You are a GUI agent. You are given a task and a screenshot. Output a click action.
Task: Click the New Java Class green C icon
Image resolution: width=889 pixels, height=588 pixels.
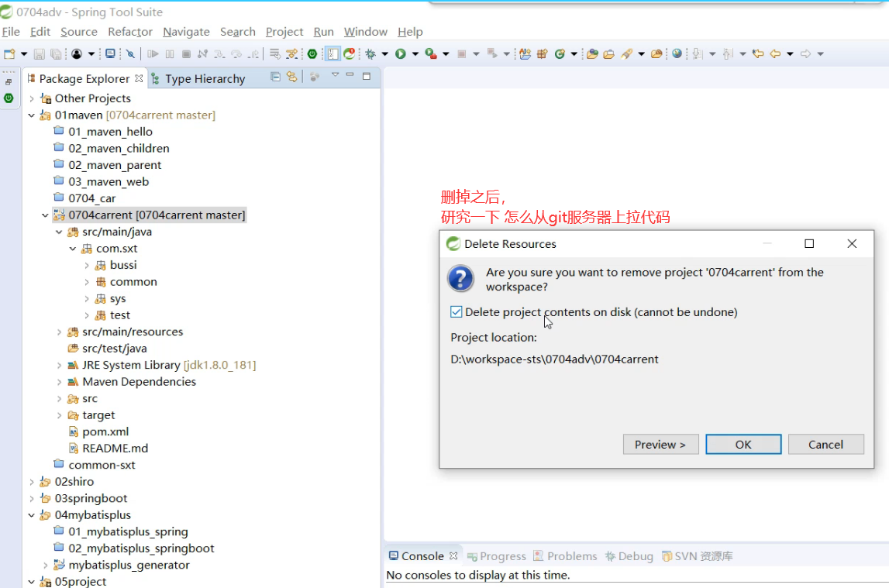click(560, 53)
